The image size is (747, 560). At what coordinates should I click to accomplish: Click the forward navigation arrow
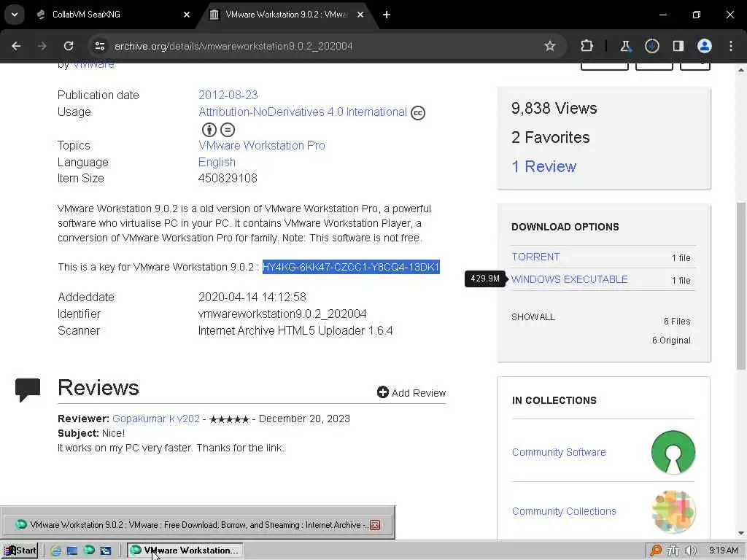pos(42,46)
